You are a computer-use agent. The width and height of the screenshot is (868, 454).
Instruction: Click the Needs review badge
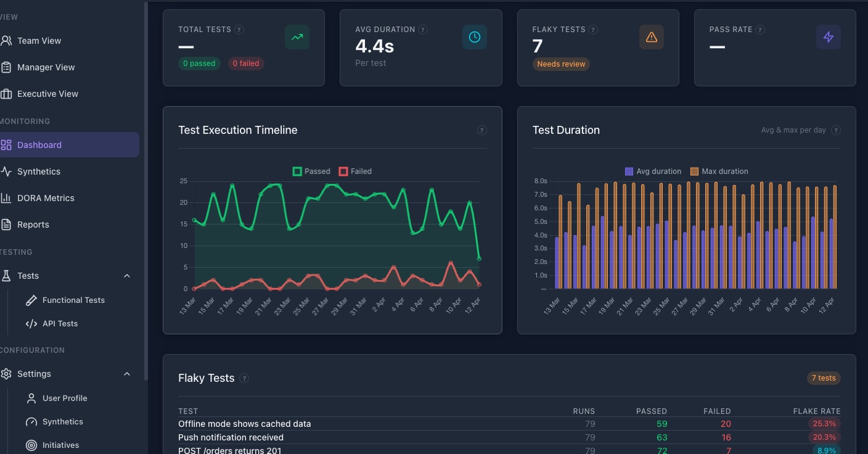(561, 64)
